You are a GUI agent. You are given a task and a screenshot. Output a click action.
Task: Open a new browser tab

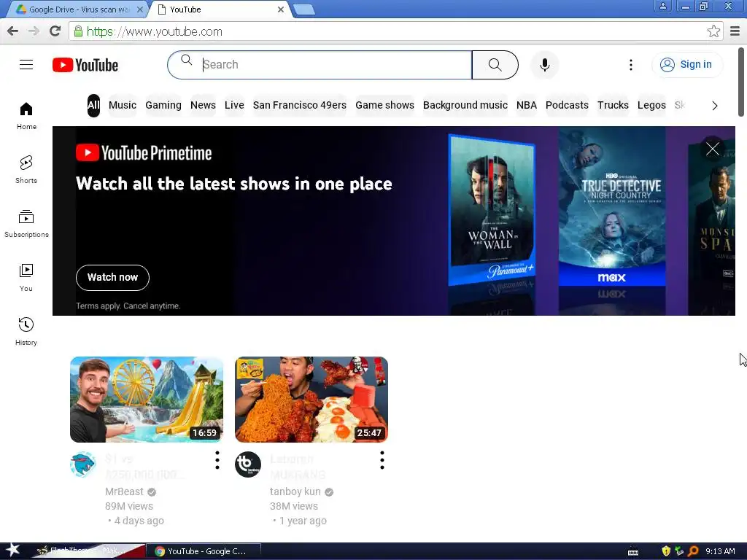tap(303, 9)
